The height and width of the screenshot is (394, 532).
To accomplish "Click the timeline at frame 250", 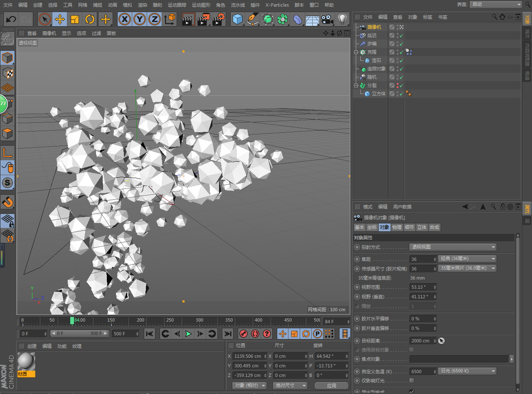I will (170, 320).
